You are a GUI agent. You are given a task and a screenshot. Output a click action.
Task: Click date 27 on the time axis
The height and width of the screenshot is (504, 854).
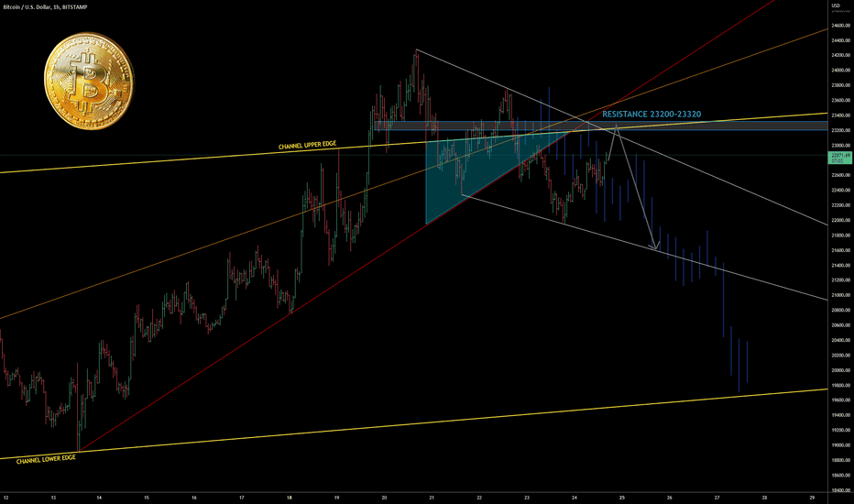pos(717,498)
